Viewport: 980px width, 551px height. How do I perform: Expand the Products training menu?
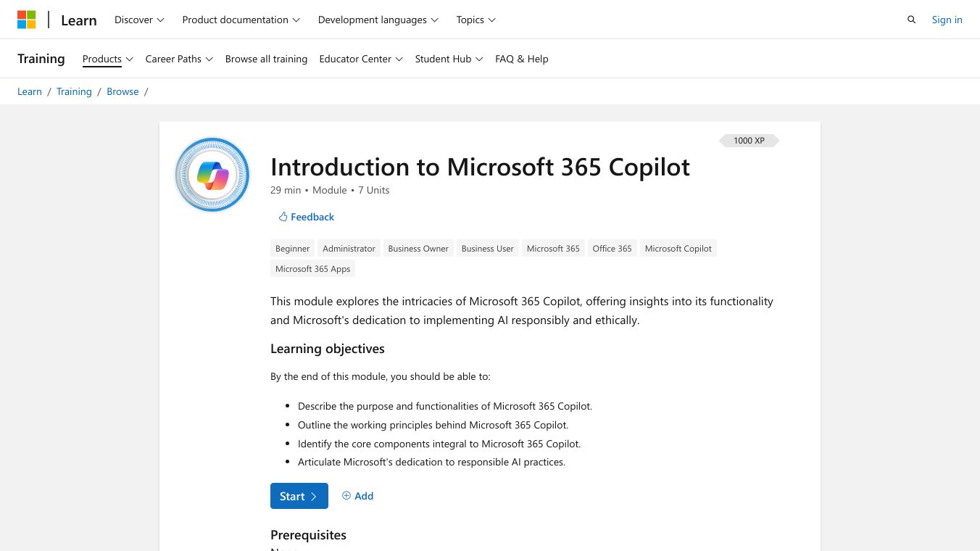pyautogui.click(x=107, y=59)
